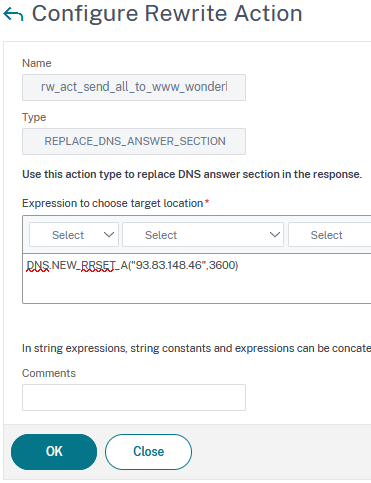Confirm the rewrite action with OK
371x483 pixels.
click(54, 452)
